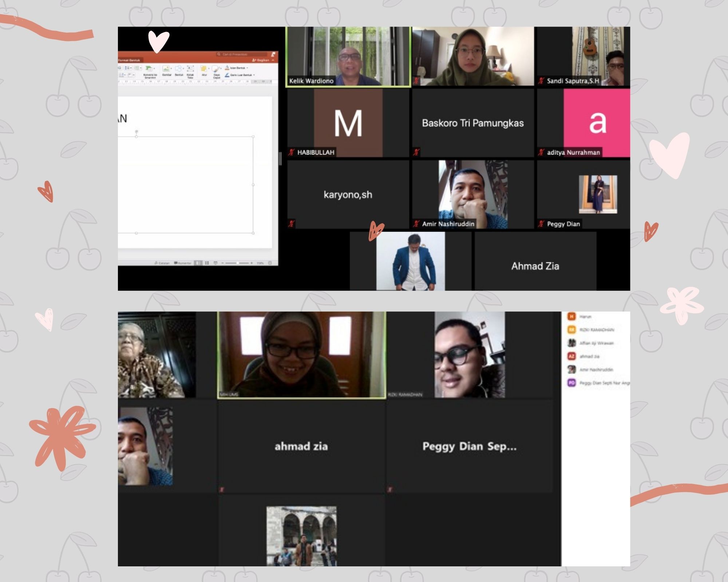The image size is (728, 582).
Task: Open the Isian Bentuk dropdown arrow
Action: (x=247, y=68)
